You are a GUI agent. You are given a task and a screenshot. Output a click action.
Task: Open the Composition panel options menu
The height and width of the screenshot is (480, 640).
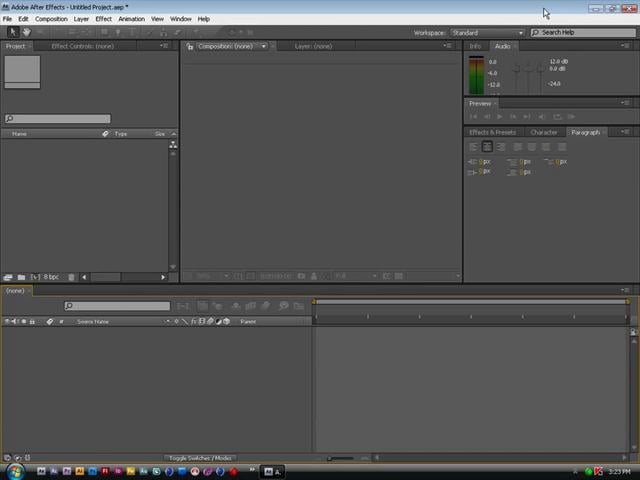448,46
